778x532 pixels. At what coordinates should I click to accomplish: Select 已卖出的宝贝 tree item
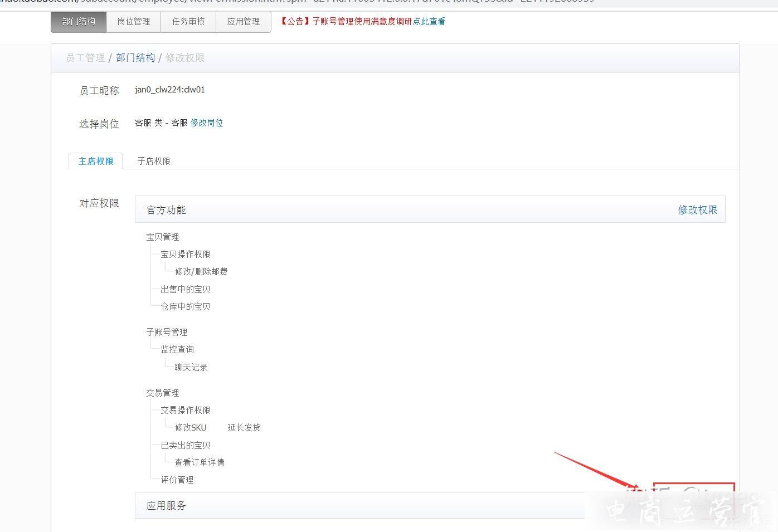(x=186, y=445)
